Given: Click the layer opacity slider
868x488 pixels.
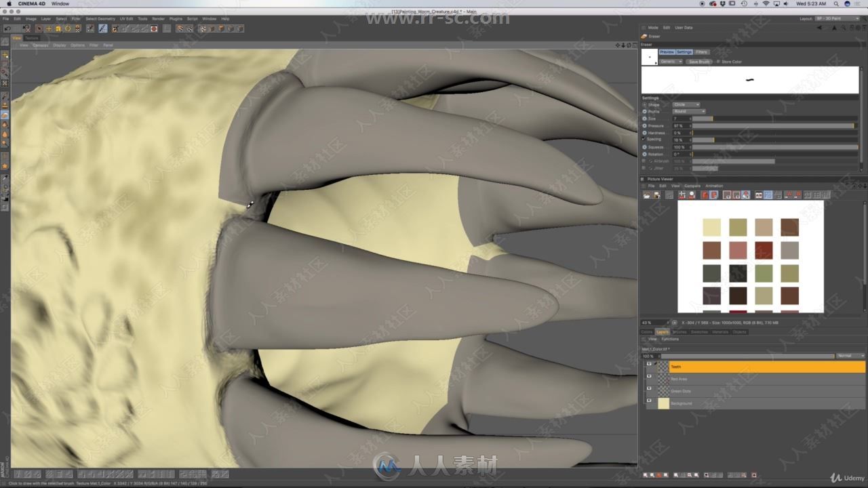Looking at the screenshot, I should (x=748, y=356).
